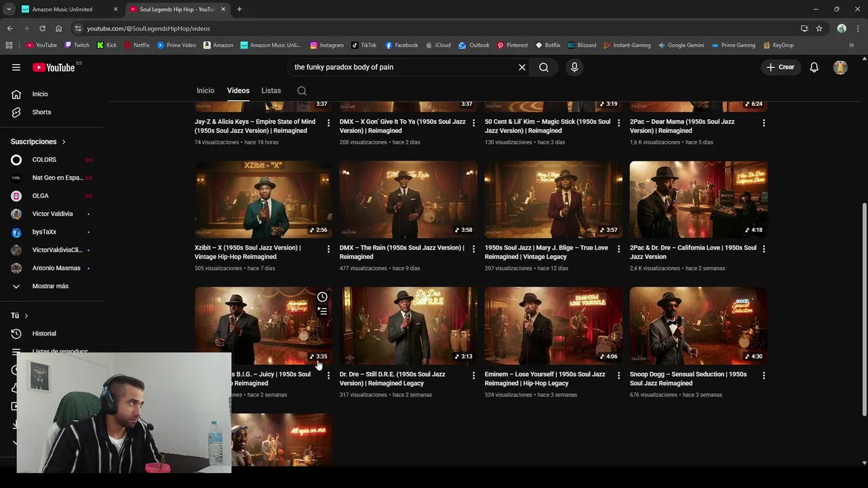Open options for 50 Cent Magic Stick video
The image size is (868, 488).
618,123
